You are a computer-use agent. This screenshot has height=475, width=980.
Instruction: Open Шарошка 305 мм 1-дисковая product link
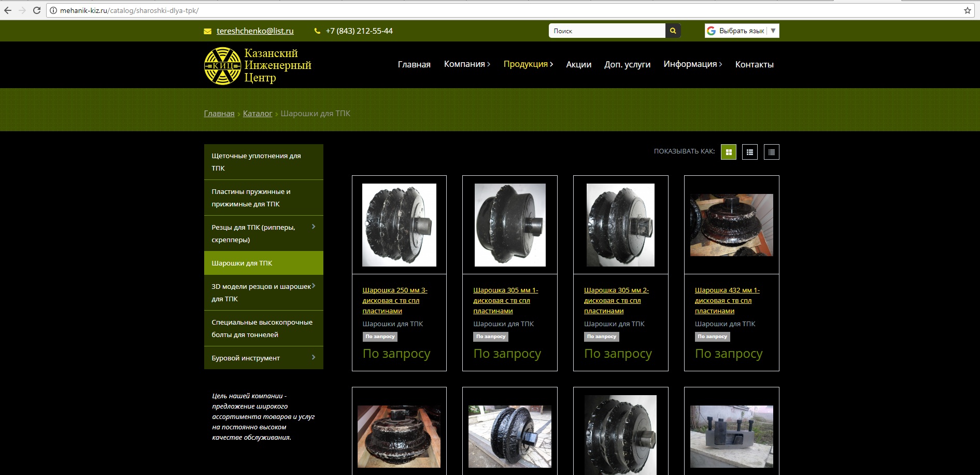[506, 301]
